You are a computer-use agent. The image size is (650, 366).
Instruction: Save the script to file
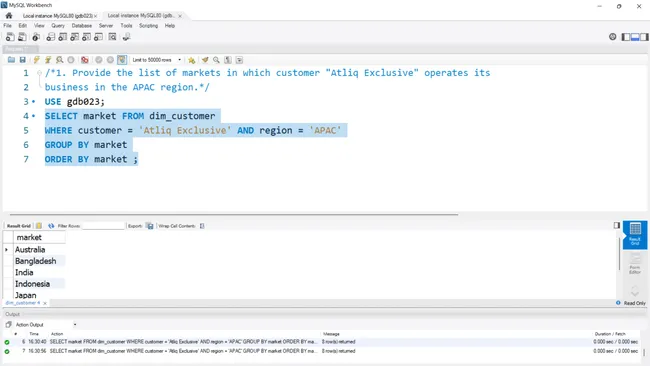(x=22, y=60)
